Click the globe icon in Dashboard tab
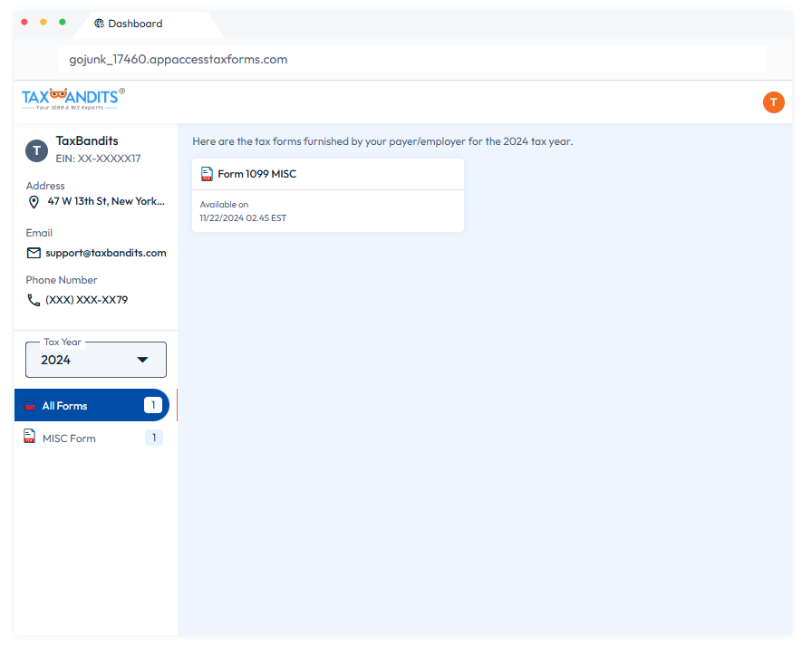This screenshot has height=646, width=812. [x=99, y=24]
